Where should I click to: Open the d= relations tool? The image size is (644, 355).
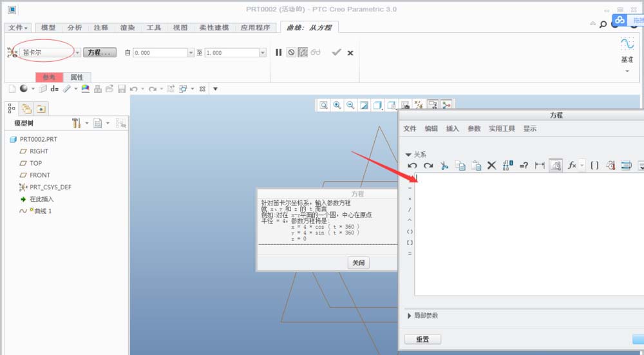(55, 89)
